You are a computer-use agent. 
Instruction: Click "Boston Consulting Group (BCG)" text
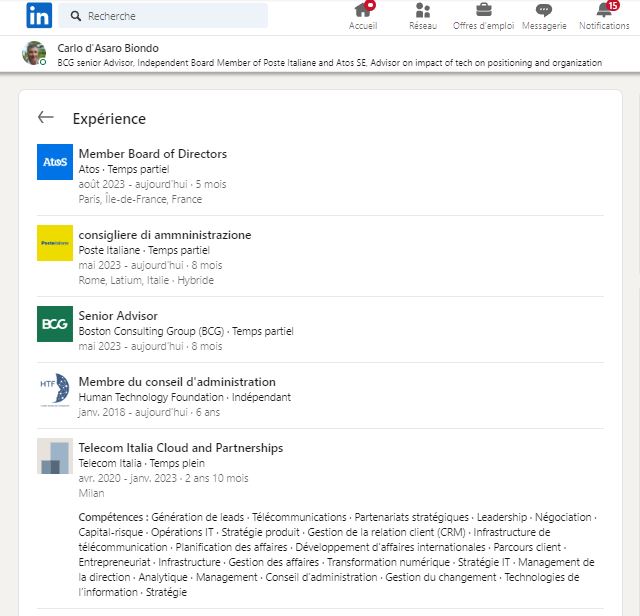point(151,331)
